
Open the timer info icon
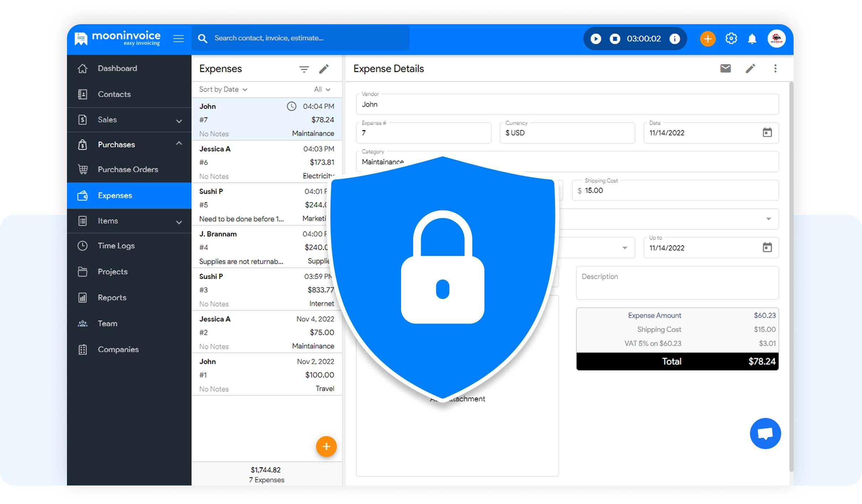(x=675, y=38)
